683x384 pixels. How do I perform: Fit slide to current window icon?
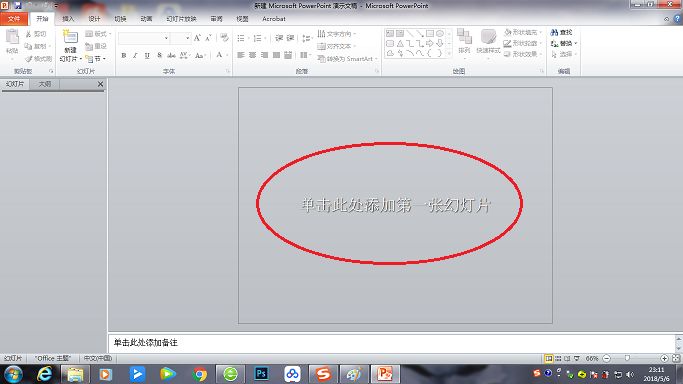pos(676,358)
